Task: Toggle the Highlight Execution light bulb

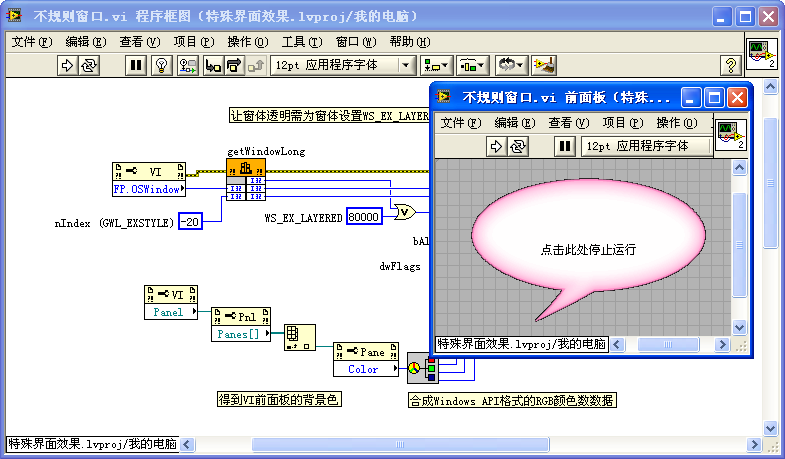Action: [x=161, y=65]
